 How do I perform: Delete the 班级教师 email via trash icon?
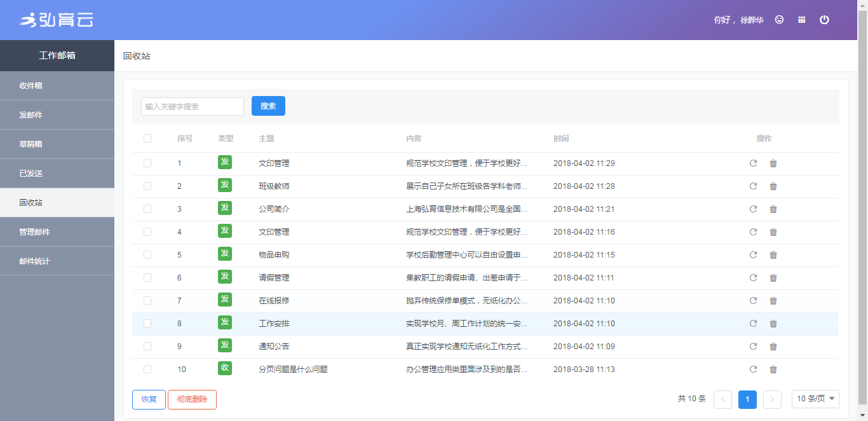[x=773, y=186]
